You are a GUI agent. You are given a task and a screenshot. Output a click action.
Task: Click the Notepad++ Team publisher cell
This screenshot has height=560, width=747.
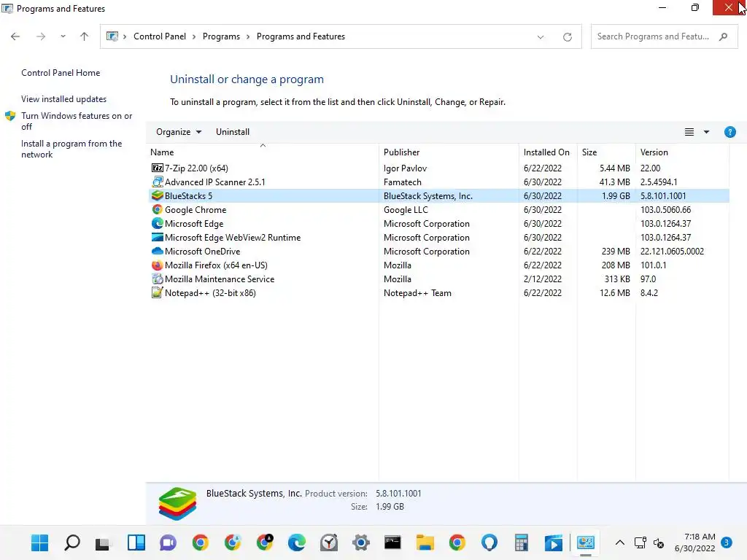click(417, 293)
